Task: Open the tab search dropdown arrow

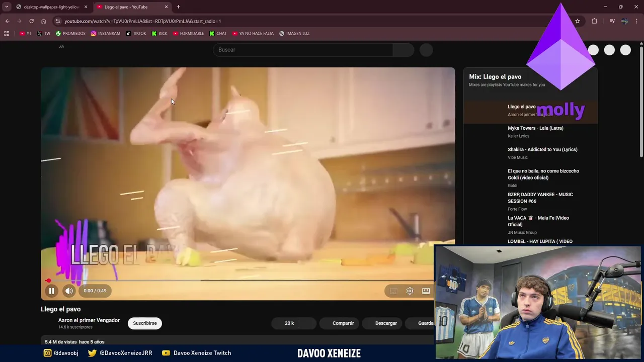Action: coord(7,7)
